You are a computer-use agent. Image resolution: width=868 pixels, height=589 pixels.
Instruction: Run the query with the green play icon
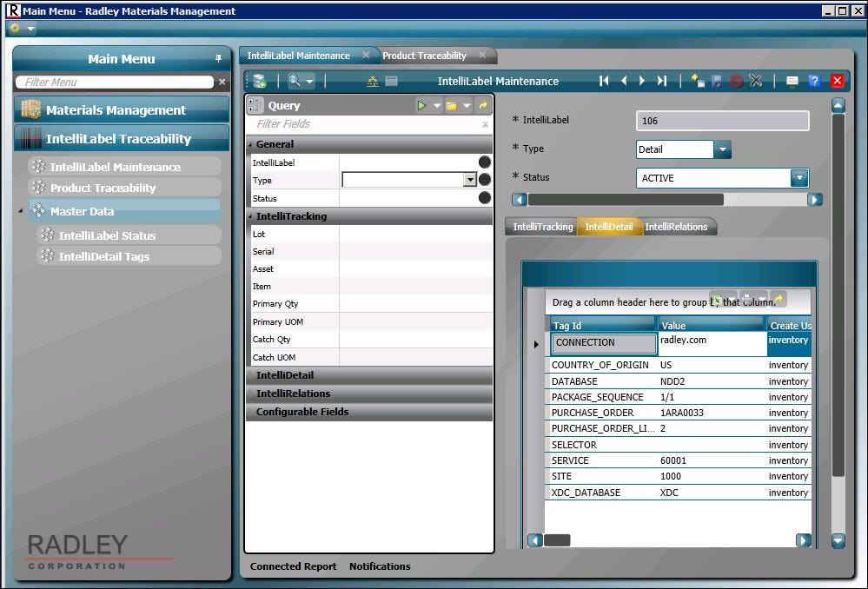[421, 105]
